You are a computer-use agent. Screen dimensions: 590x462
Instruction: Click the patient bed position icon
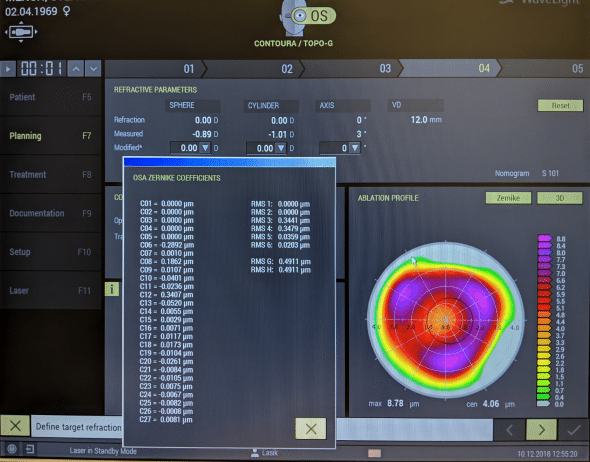click(x=21, y=32)
